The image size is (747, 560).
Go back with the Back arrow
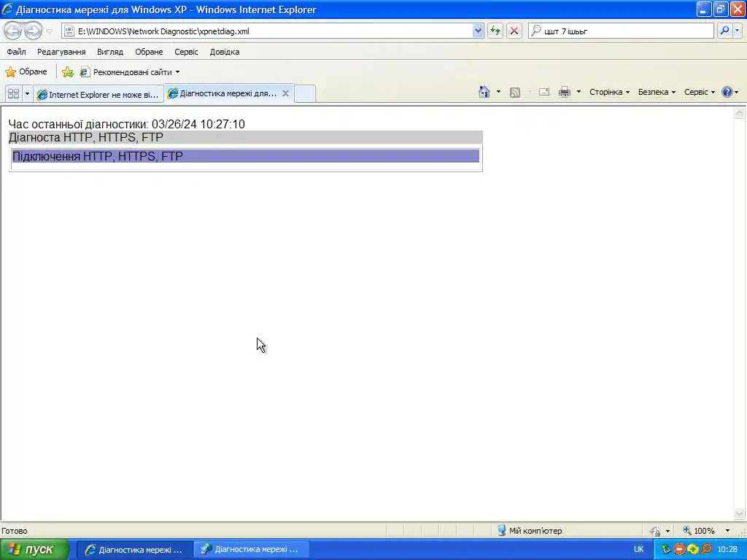(x=12, y=31)
